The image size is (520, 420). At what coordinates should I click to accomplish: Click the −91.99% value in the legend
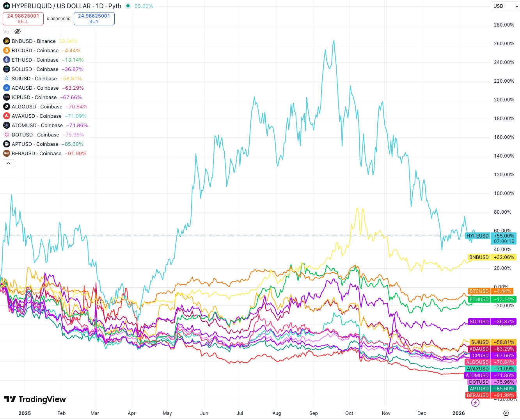(x=76, y=153)
